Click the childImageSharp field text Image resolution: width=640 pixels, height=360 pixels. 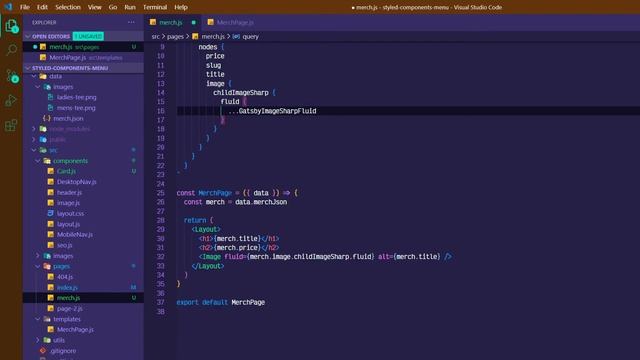tap(240, 93)
